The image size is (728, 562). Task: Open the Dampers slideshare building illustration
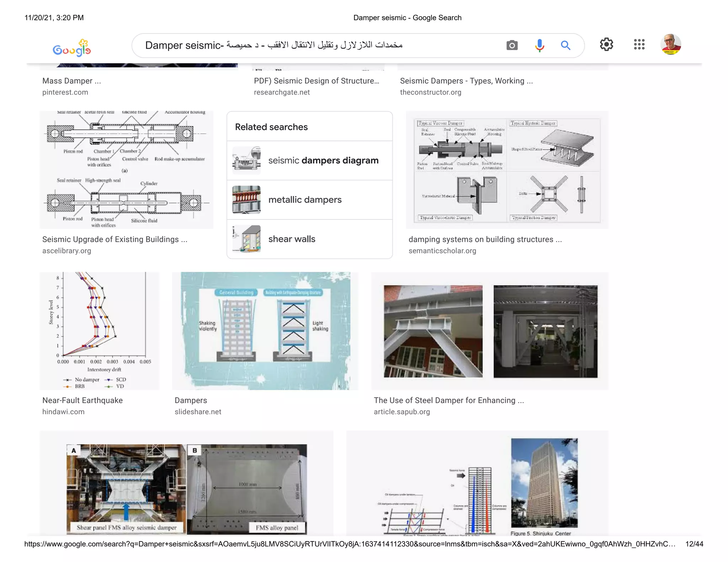265,330
